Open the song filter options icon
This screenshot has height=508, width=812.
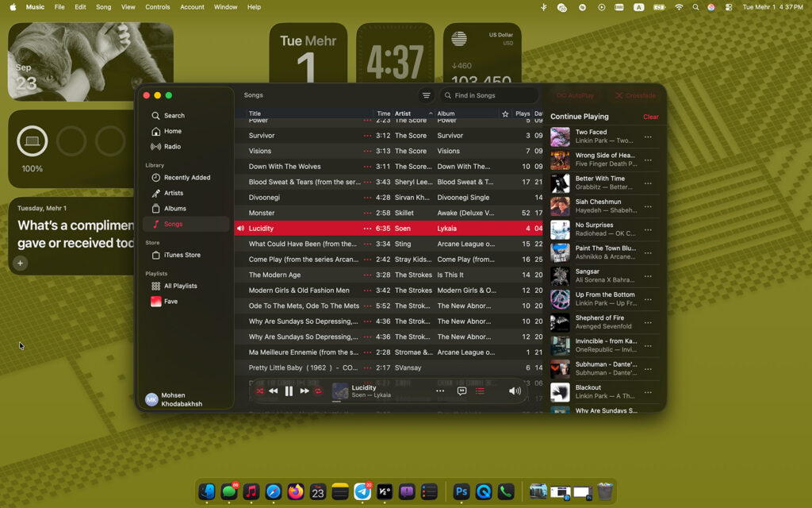(x=426, y=95)
